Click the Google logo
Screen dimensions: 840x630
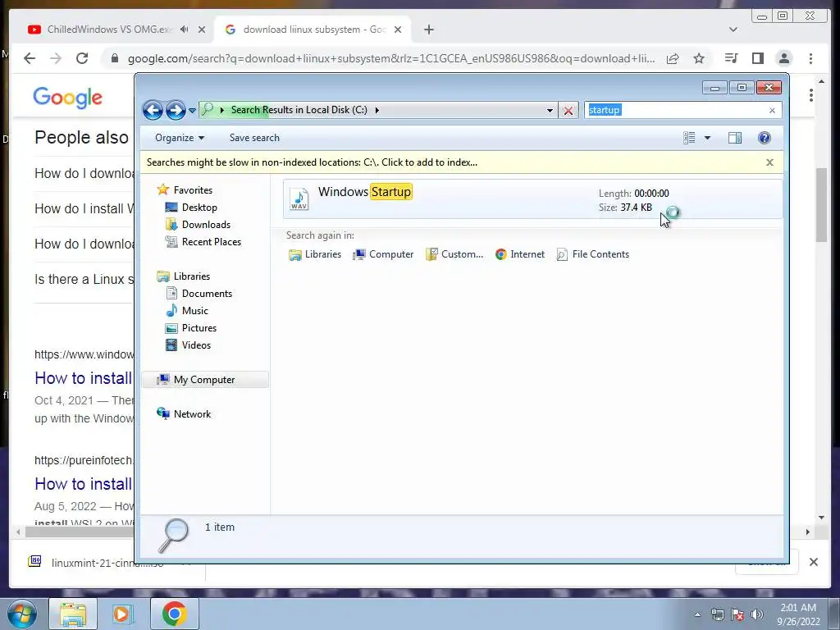coord(67,98)
